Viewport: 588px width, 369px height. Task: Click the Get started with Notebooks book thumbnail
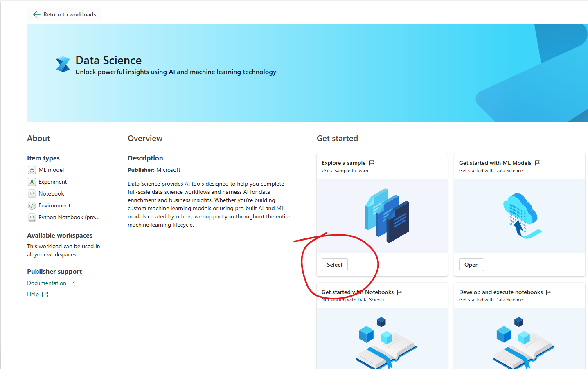[382, 339]
